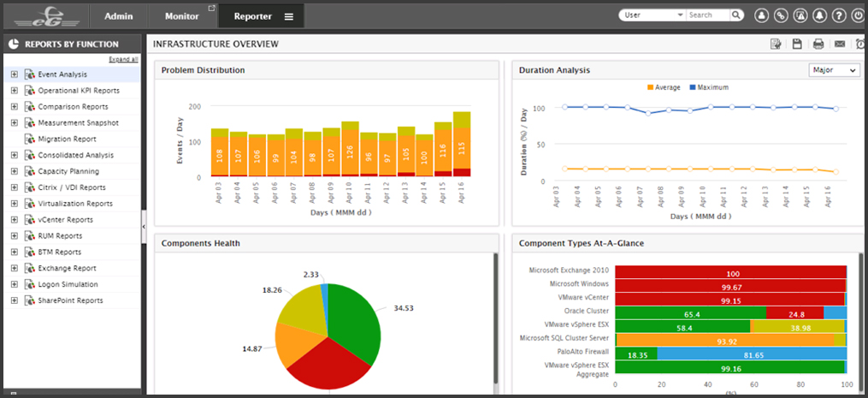
Task: Focus the Search input field
Action: pos(708,15)
